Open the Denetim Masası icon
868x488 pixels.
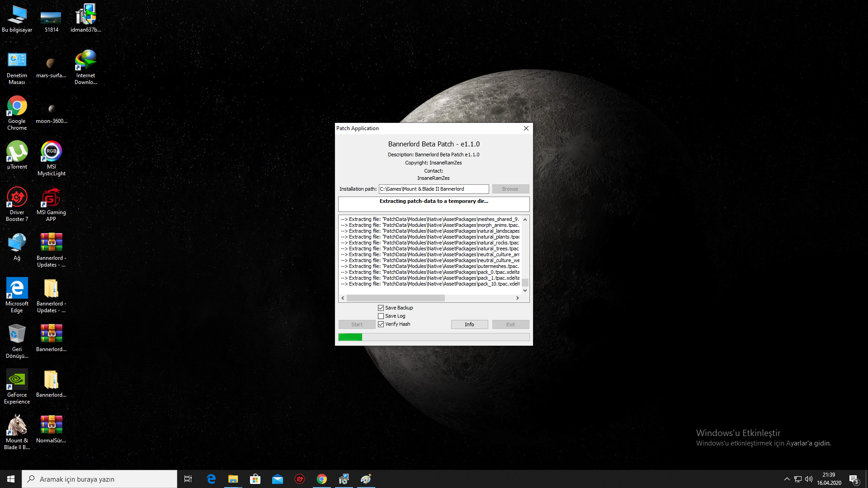point(17,68)
